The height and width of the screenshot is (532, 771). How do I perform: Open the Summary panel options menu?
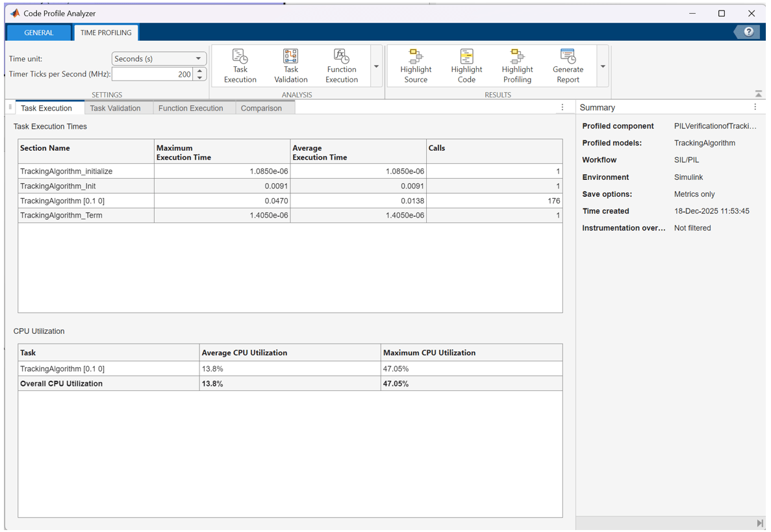(755, 107)
